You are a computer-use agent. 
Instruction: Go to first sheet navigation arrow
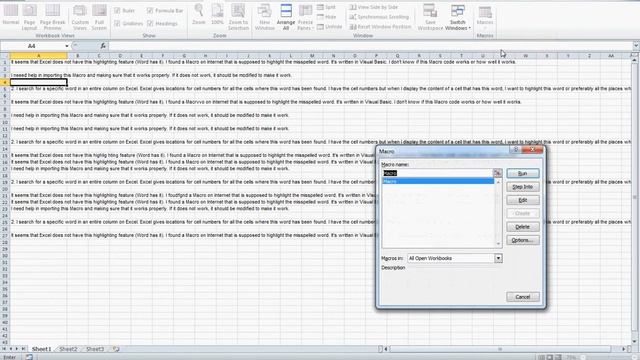[x=4, y=349]
